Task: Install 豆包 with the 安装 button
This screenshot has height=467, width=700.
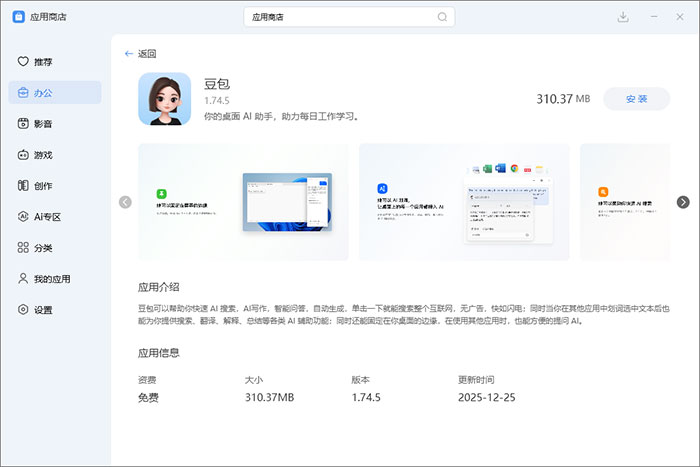Action: click(637, 99)
